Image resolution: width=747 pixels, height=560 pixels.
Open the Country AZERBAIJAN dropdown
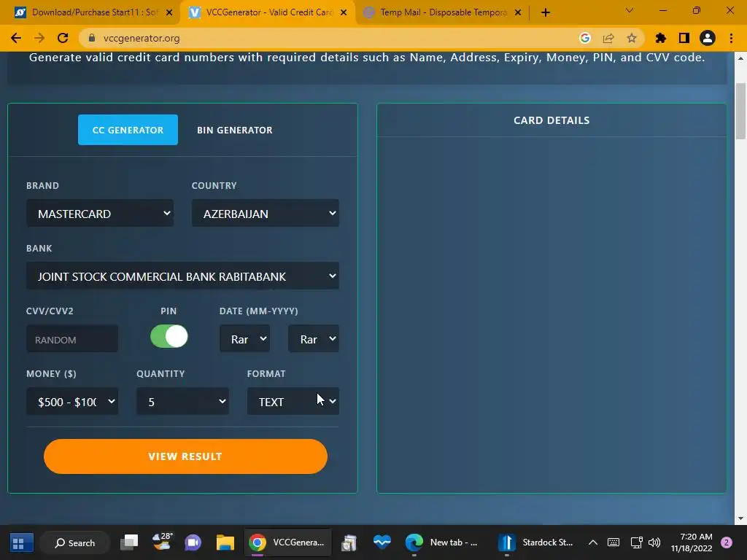coord(266,214)
